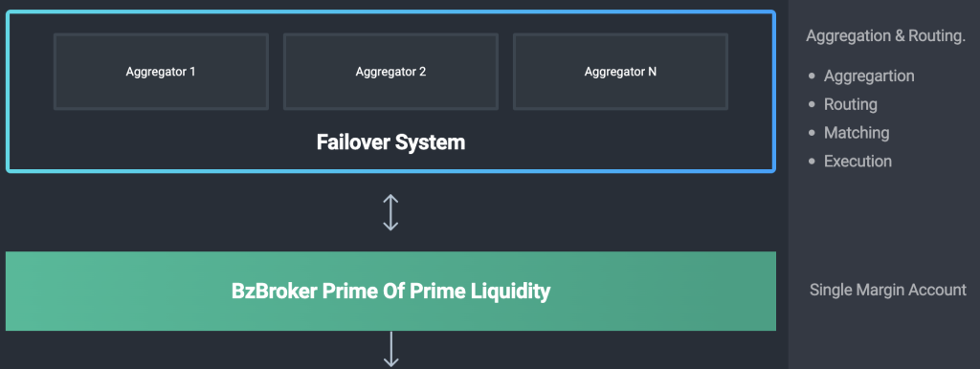Click the Failover System title

390,142
